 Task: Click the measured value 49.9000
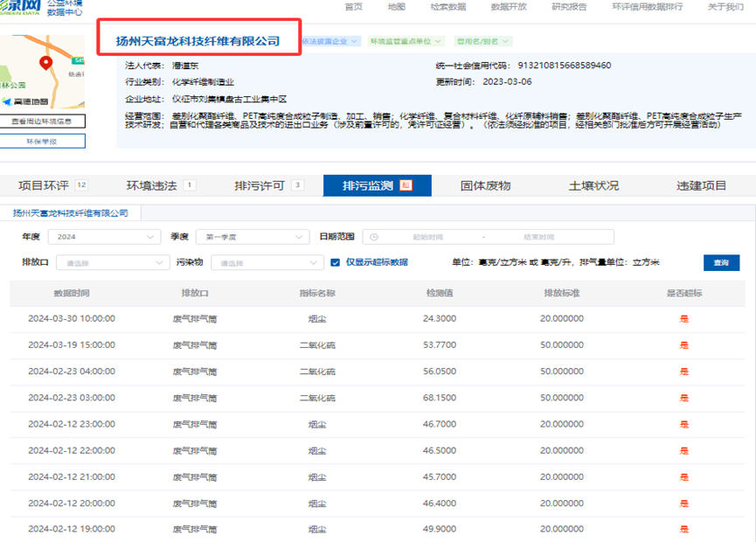pyautogui.click(x=440, y=529)
